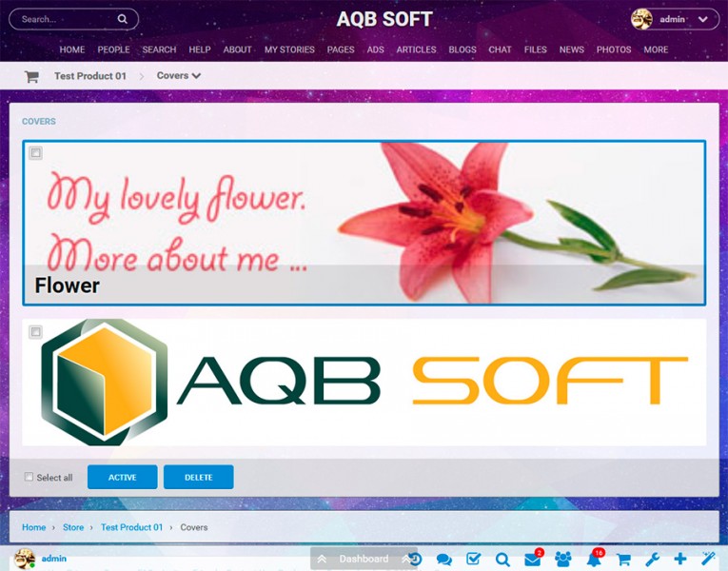Screen dimensions: 728x571
Task: Select the AQB SOFT logo cover image
Action: [364, 382]
